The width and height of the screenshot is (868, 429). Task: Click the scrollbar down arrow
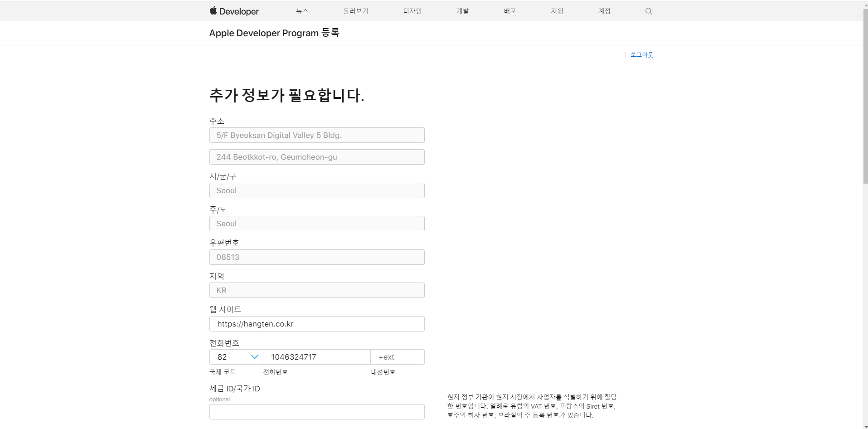click(865, 426)
